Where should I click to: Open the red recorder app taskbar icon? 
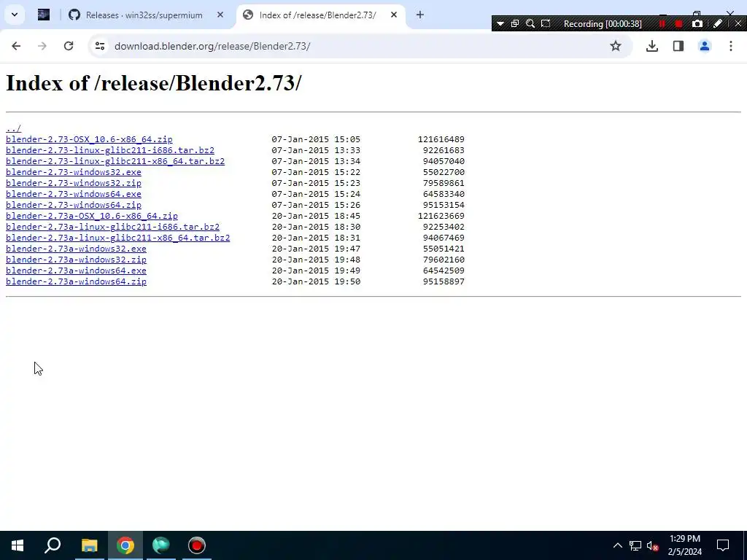point(197,545)
